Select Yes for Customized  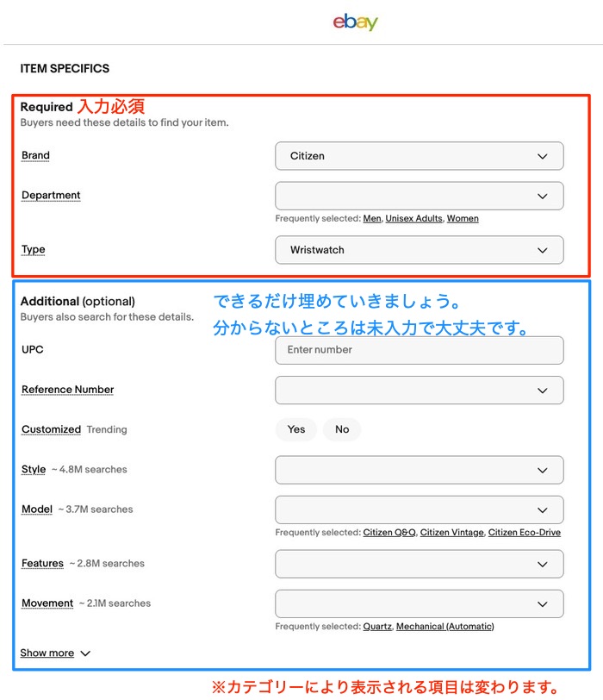pos(296,429)
